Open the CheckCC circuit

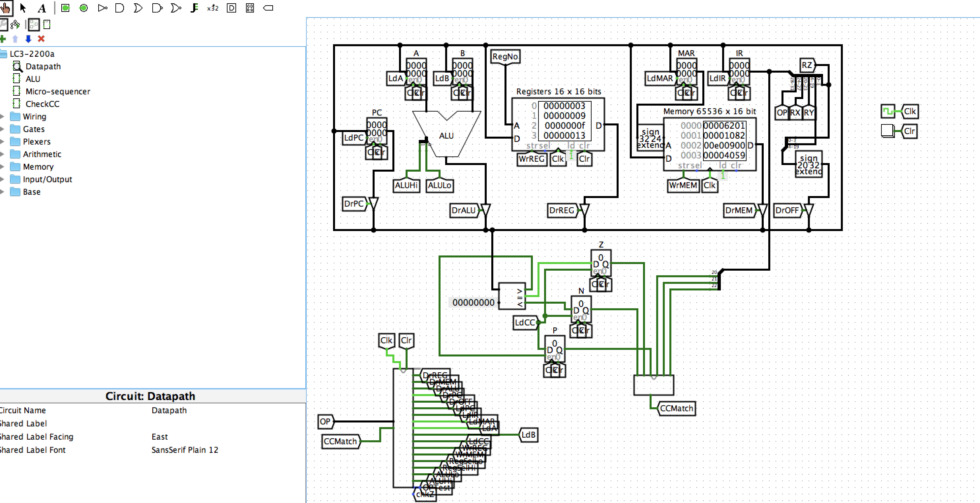(42, 104)
